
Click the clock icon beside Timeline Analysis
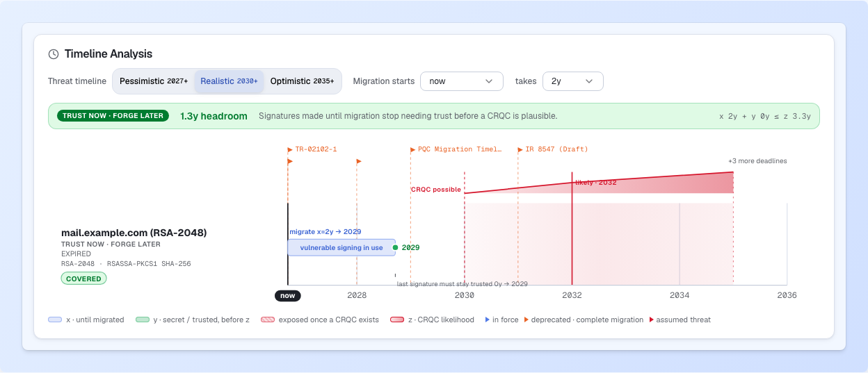[x=54, y=54]
